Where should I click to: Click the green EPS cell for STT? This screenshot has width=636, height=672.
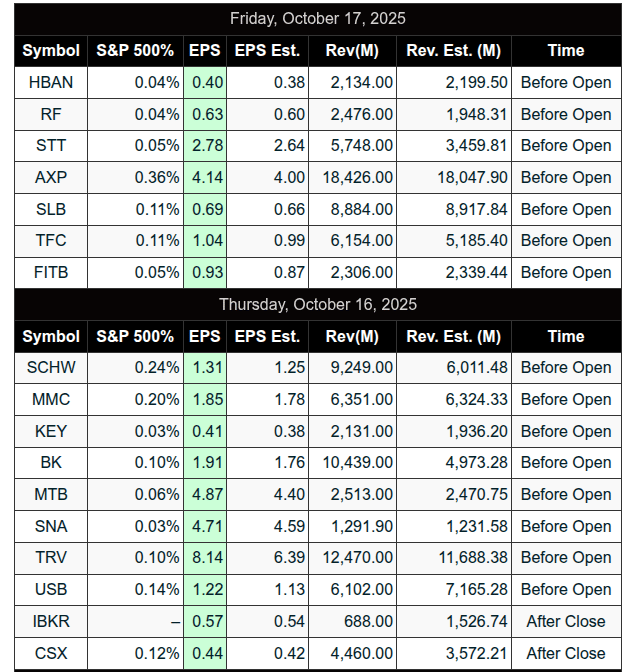(206, 145)
